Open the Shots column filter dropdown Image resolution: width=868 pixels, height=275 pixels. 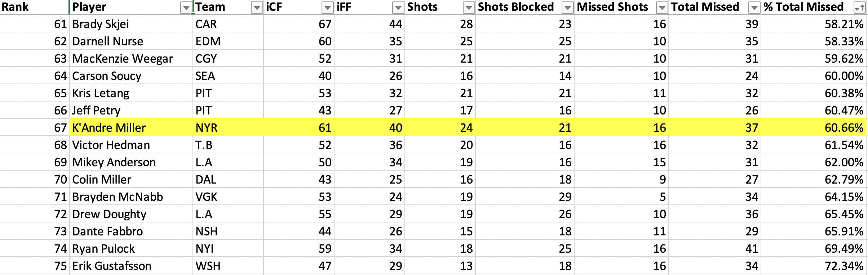point(469,8)
